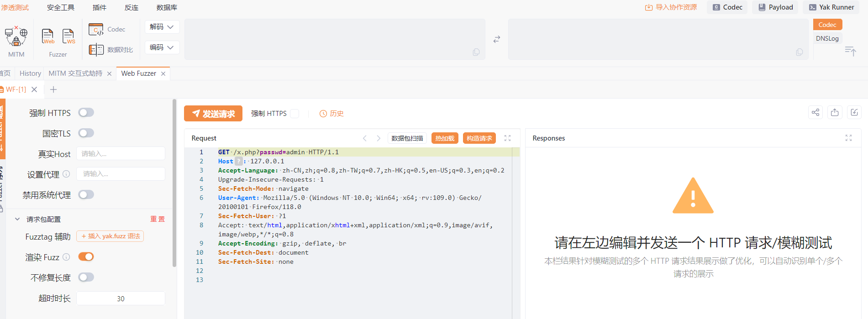Copy the right codec output box content
Screen dimensions: 868x319
tap(800, 52)
